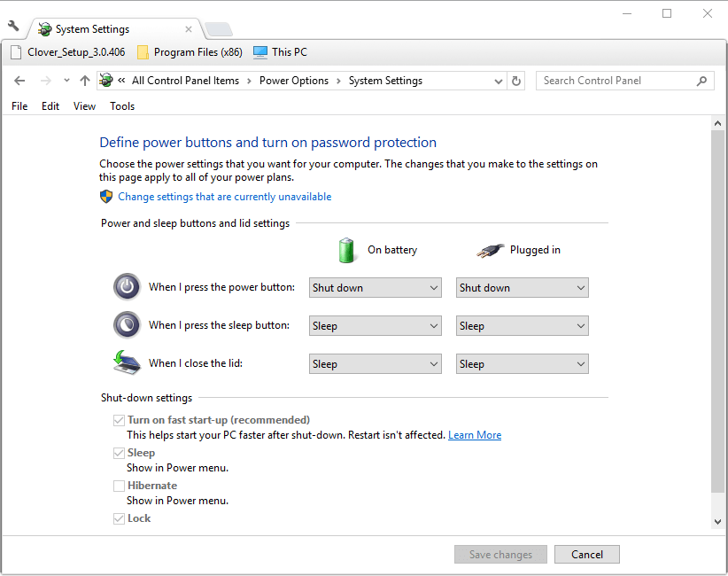Open the Program Files (x86) bookmark
This screenshot has width=728, height=576.
click(x=190, y=52)
